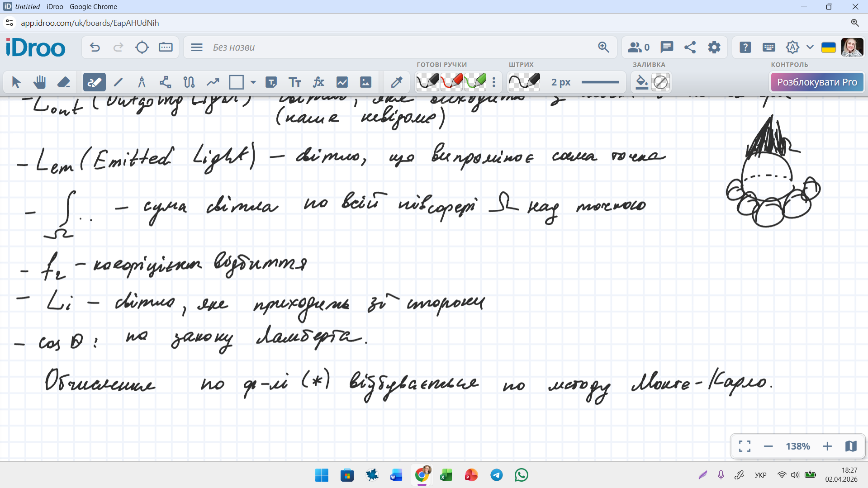This screenshot has height=488, width=868.
Task: Open the formula fx tool
Action: pyautogui.click(x=318, y=82)
